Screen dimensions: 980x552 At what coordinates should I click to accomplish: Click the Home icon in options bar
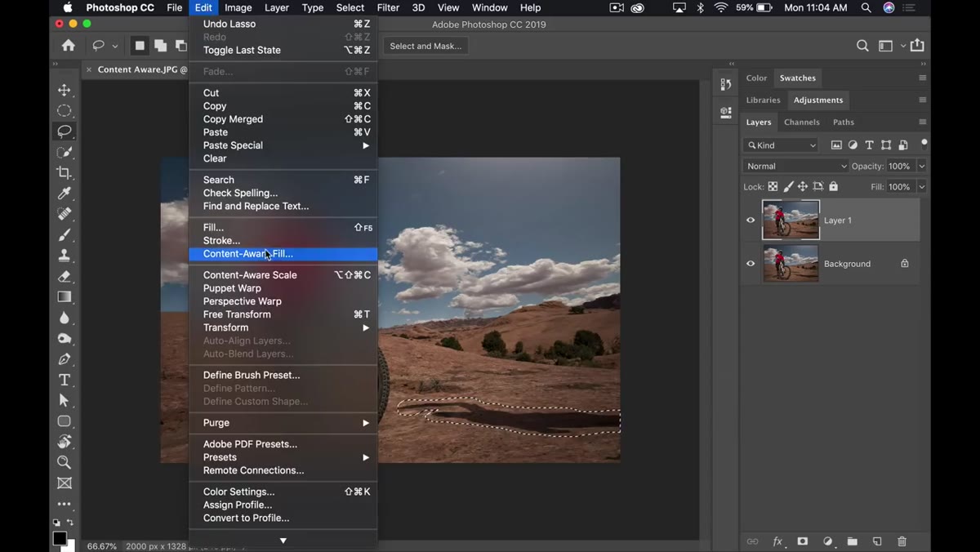click(x=69, y=46)
